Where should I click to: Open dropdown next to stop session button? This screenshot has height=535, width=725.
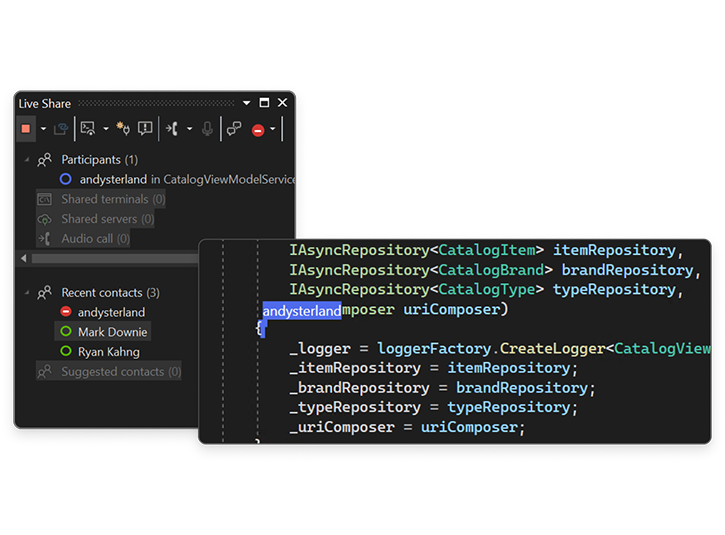[43, 129]
